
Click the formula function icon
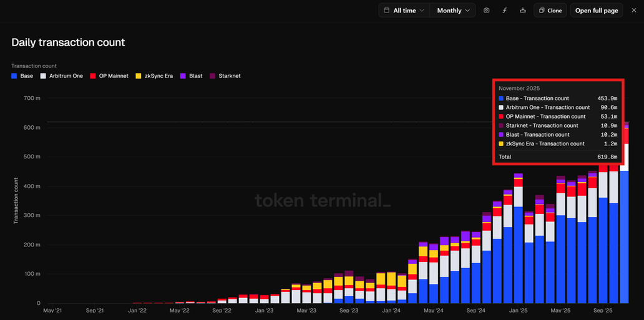point(504,11)
